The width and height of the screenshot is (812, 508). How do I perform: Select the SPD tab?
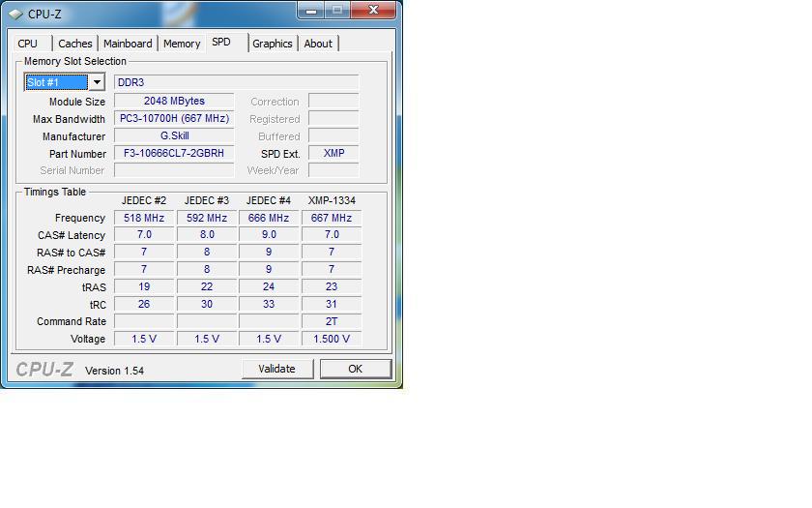tap(221, 42)
